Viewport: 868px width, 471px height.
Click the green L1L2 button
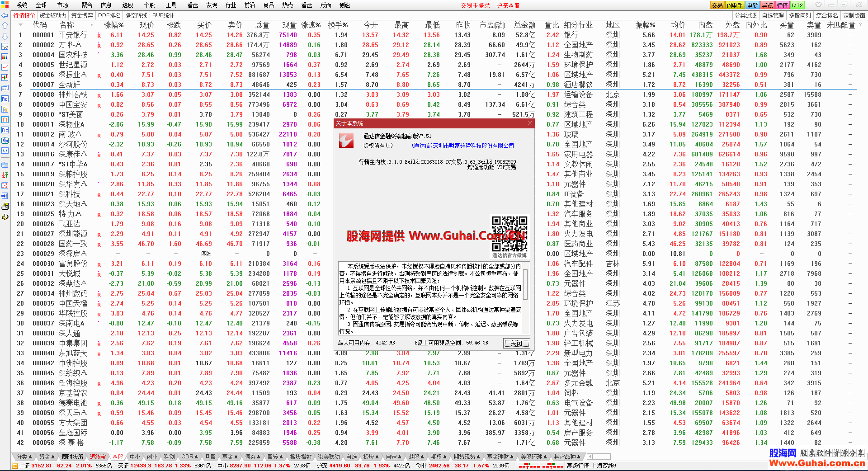coord(797,5)
